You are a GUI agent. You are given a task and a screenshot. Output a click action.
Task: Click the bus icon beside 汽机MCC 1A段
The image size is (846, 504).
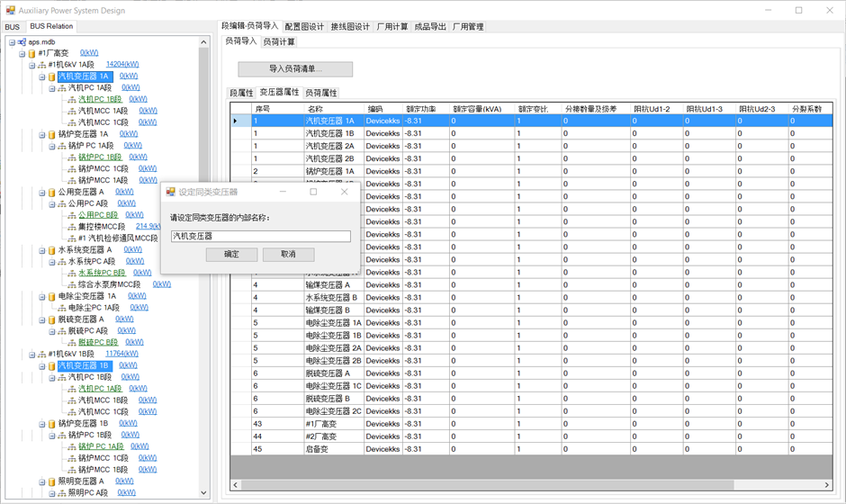pyautogui.click(x=72, y=112)
